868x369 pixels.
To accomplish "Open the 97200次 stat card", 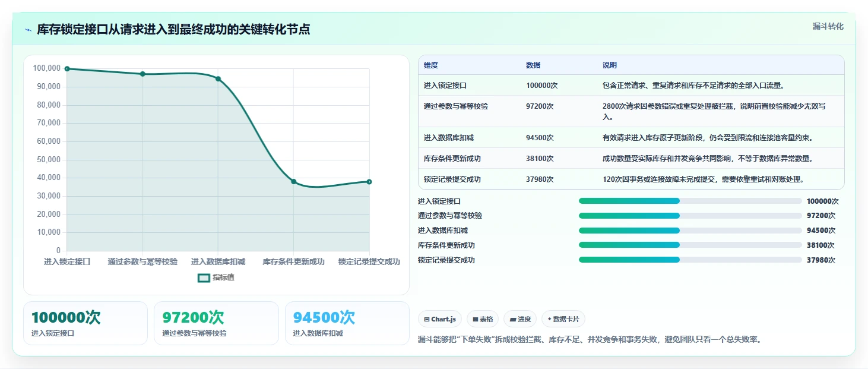I will click(216, 323).
